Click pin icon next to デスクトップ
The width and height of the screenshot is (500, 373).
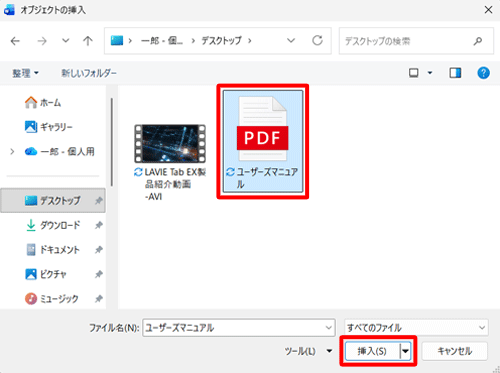98,201
